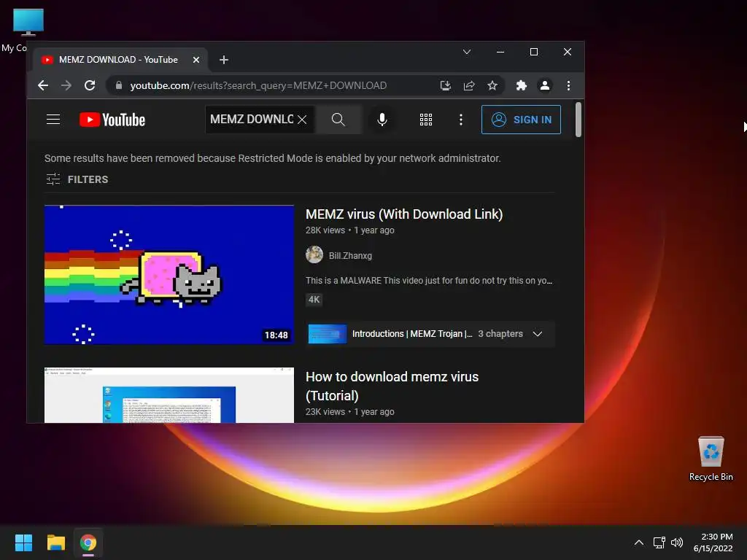The height and width of the screenshot is (560, 747).
Task: Open the tutorial video thumbnail
Action: tap(169, 394)
